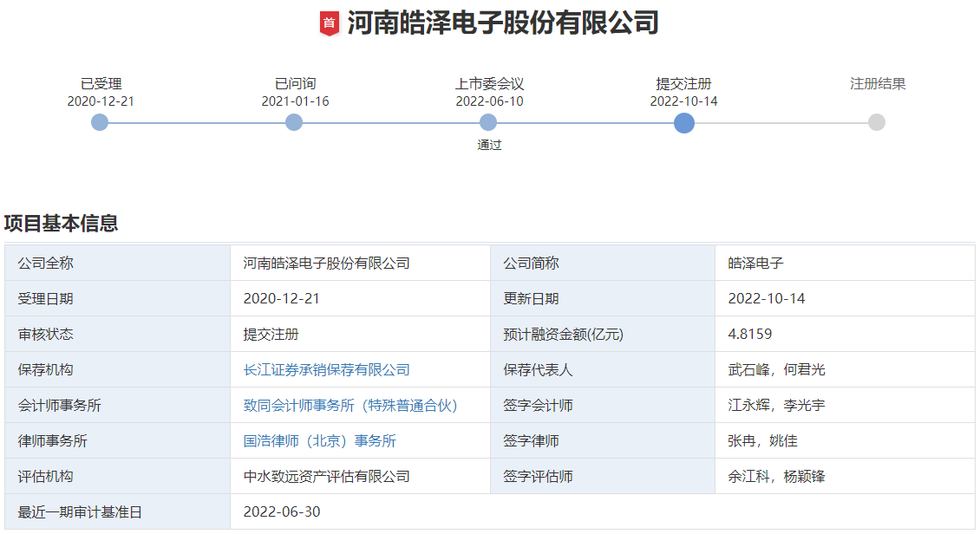Click the audit base date 2022-06-30

point(282,512)
